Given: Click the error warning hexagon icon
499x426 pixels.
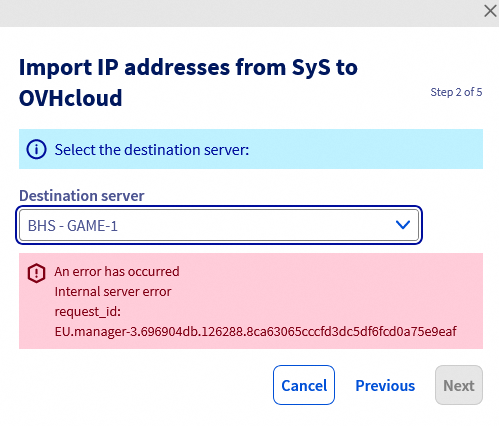Looking at the screenshot, I should point(36,273).
